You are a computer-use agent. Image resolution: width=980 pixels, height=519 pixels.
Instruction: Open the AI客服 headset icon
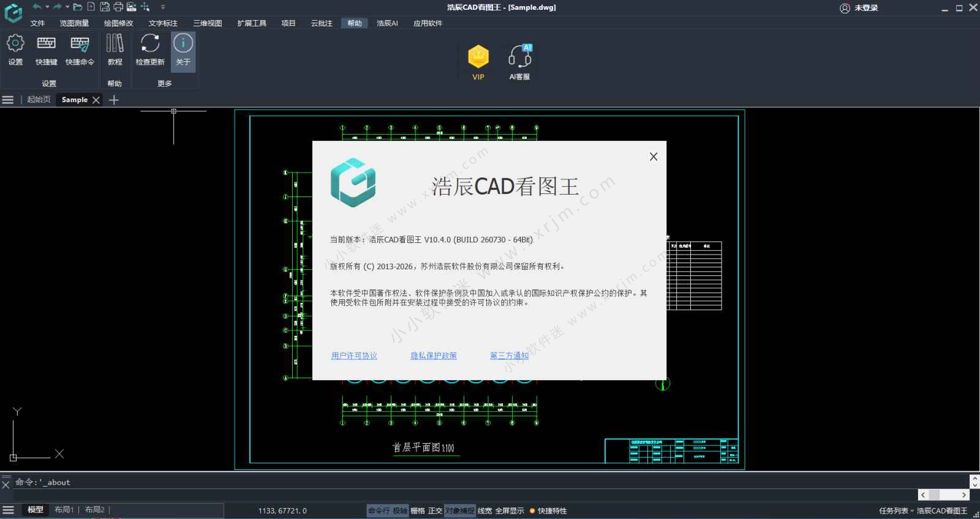click(519, 62)
